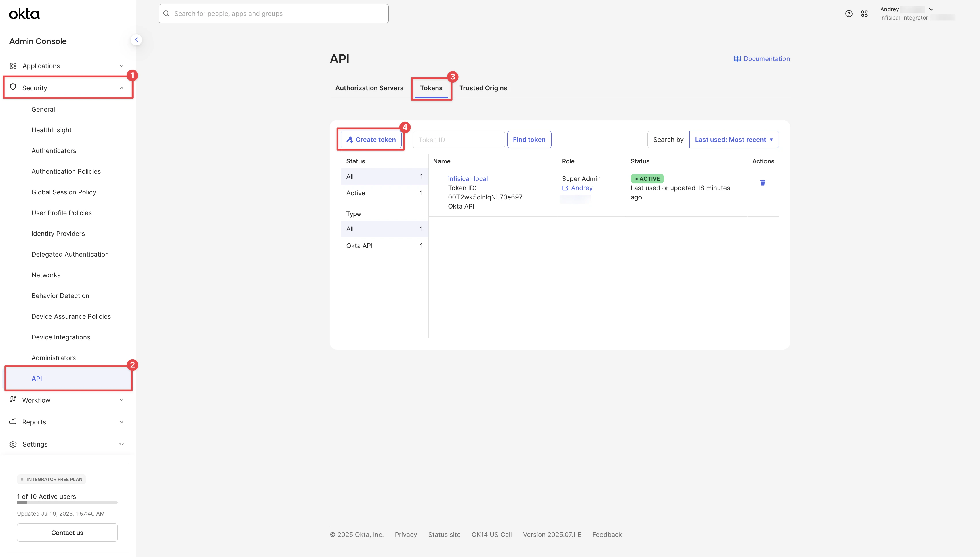Click Token ID '00T2wk5clnlqNL70e697' text
The image size is (980, 557).
point(485,197)
